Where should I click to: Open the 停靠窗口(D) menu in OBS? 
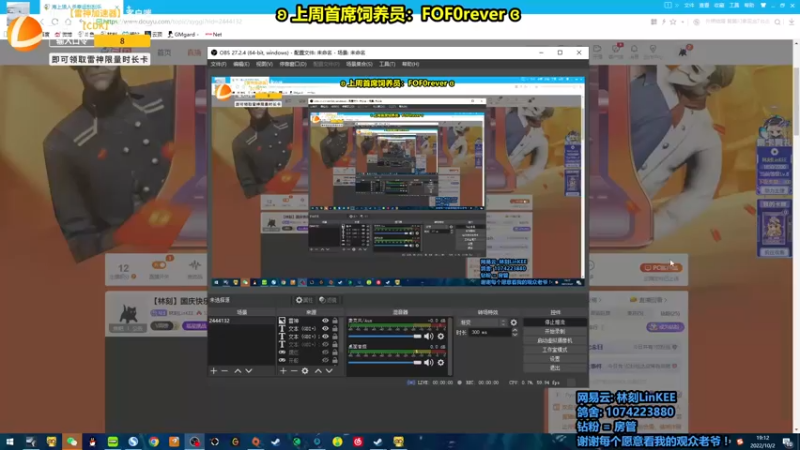293,64
